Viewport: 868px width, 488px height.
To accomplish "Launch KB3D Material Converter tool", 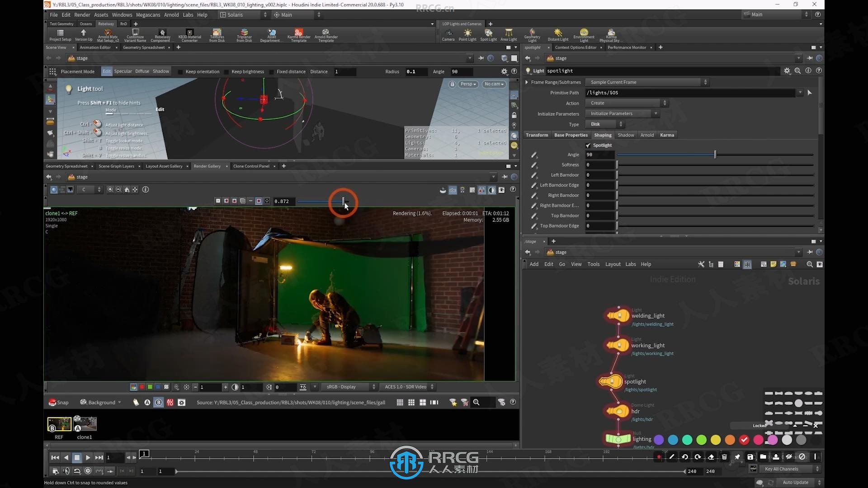I will click(x=190, y=35).
